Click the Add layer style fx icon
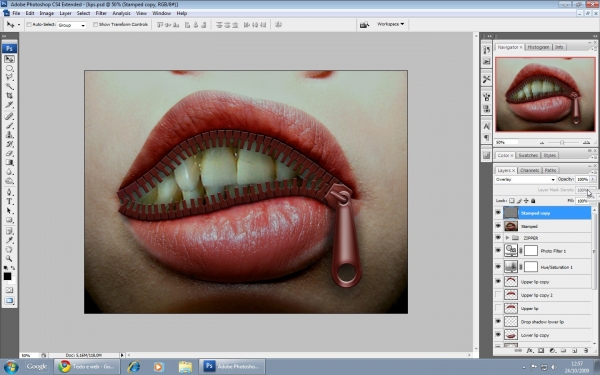Screen dimensions: 600x375 [530, 351]
